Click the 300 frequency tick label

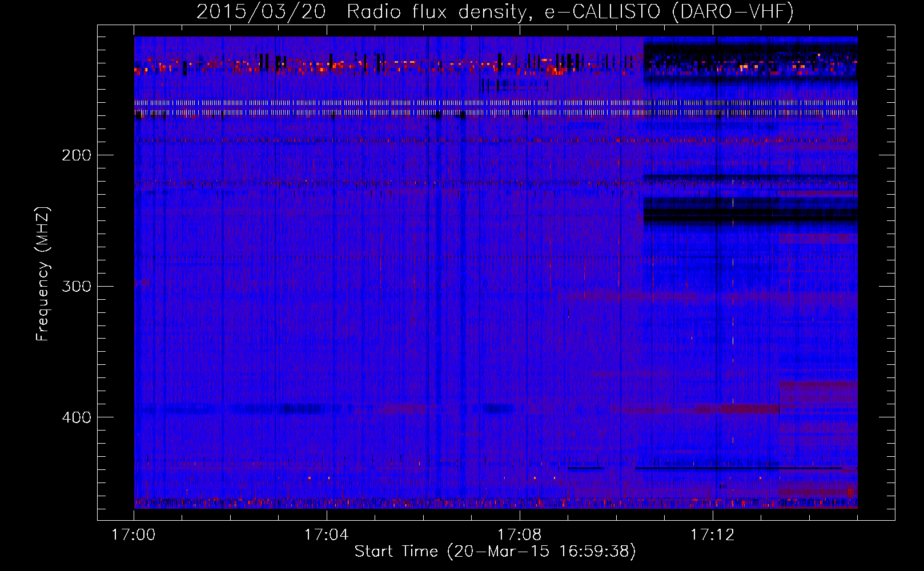tap(77, 286)
